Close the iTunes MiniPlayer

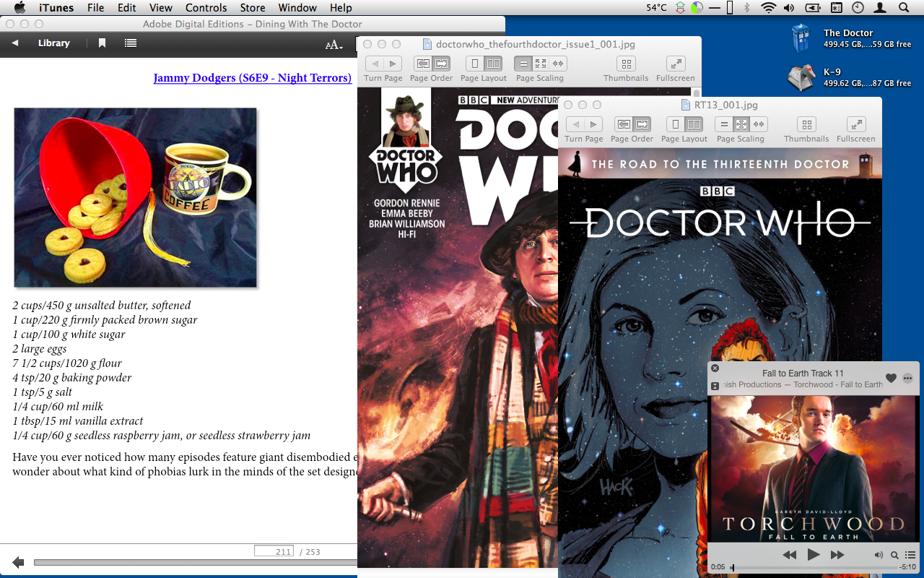tap(715, 368)
